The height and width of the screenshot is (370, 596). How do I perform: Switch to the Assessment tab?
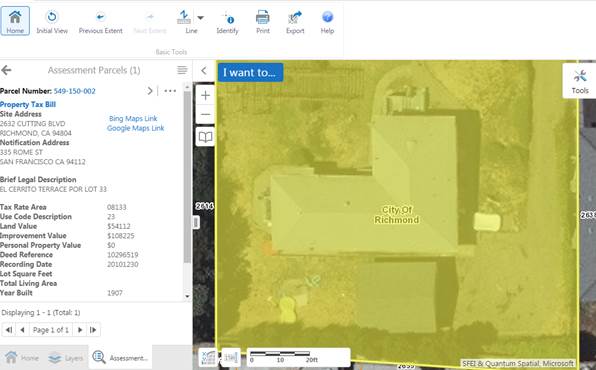click(x=120, y=357)
